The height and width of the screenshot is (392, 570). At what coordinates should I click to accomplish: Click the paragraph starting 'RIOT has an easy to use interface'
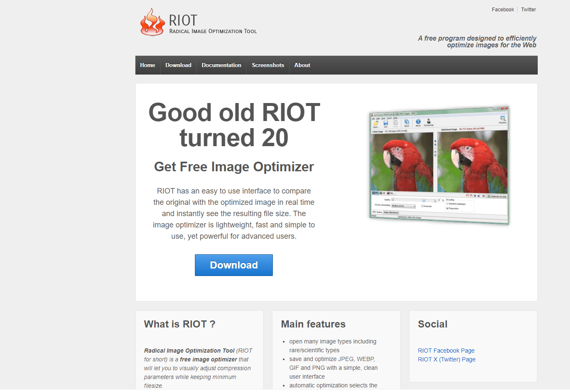click(x=234, y=214)
